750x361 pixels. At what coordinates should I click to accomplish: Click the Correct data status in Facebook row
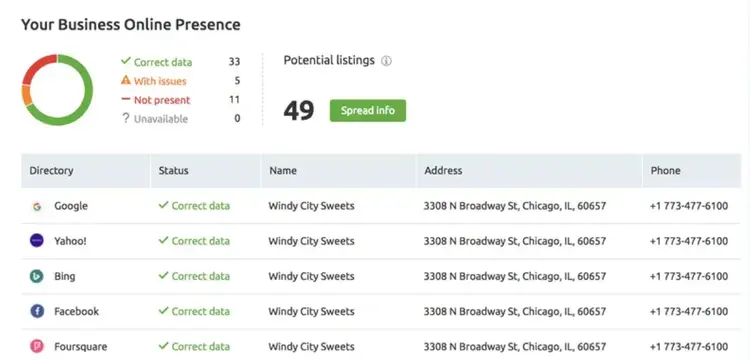(x=194, y=312)
